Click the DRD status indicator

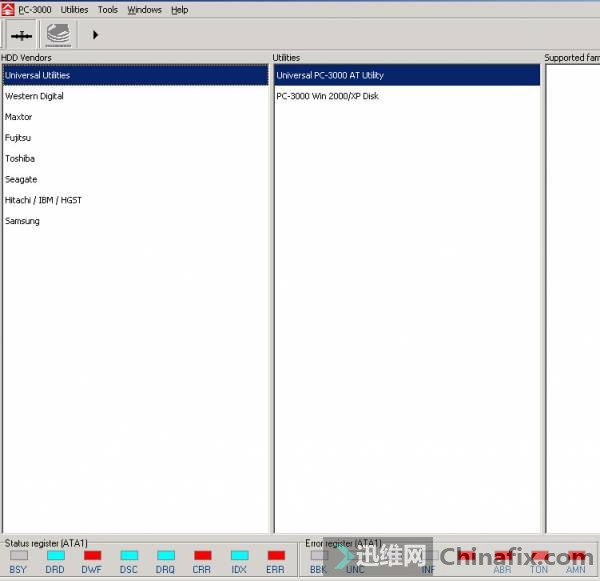pos(55,555)
